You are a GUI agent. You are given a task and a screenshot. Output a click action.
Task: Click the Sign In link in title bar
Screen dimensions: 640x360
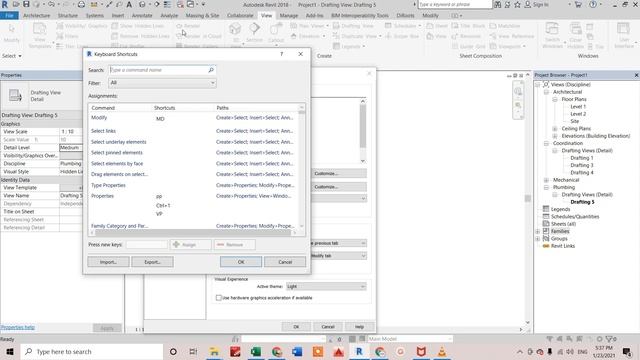pyautogui.click(x=540, y=4)
